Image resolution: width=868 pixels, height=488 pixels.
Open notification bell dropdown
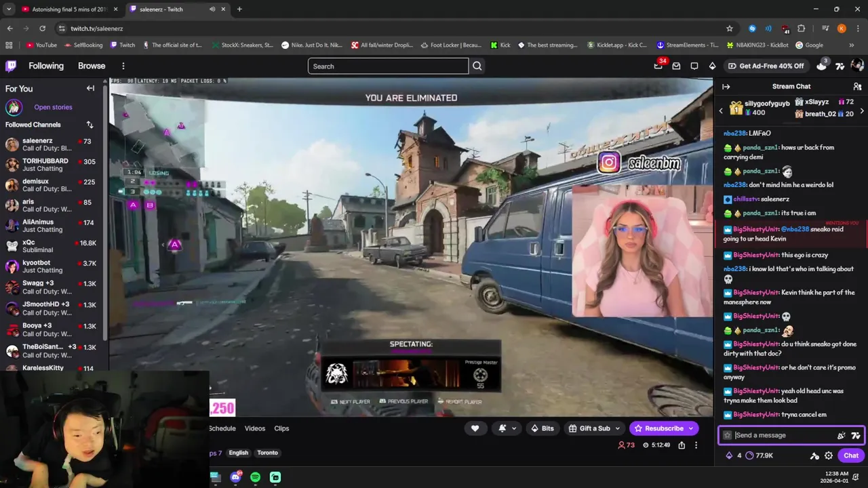pyautogui.click(x=507, y=428)
